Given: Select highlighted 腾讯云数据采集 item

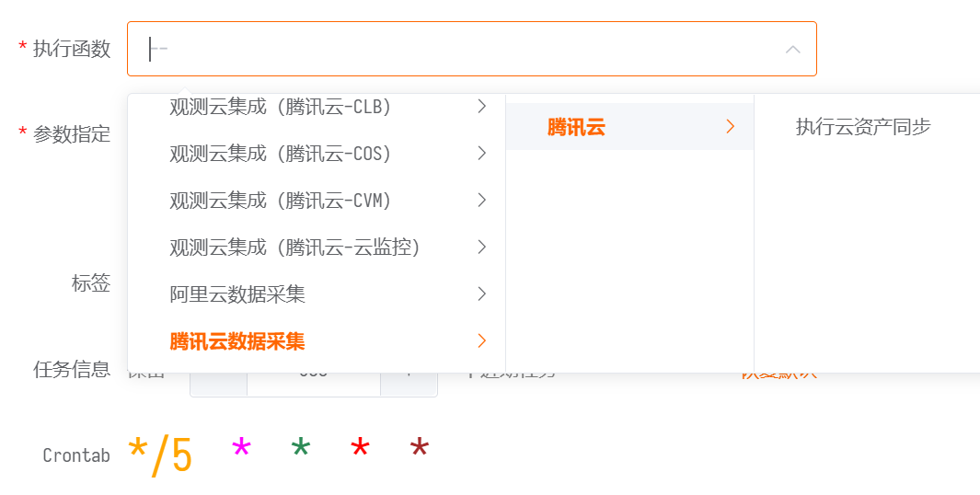Looking at the screenshot, I should [x=237, y=341].
